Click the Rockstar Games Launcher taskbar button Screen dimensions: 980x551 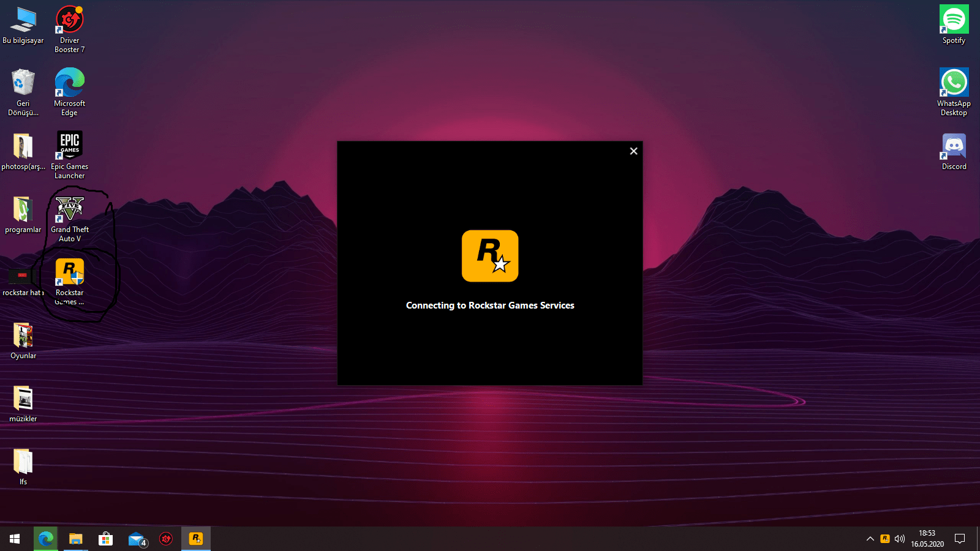tap(196, 539)
